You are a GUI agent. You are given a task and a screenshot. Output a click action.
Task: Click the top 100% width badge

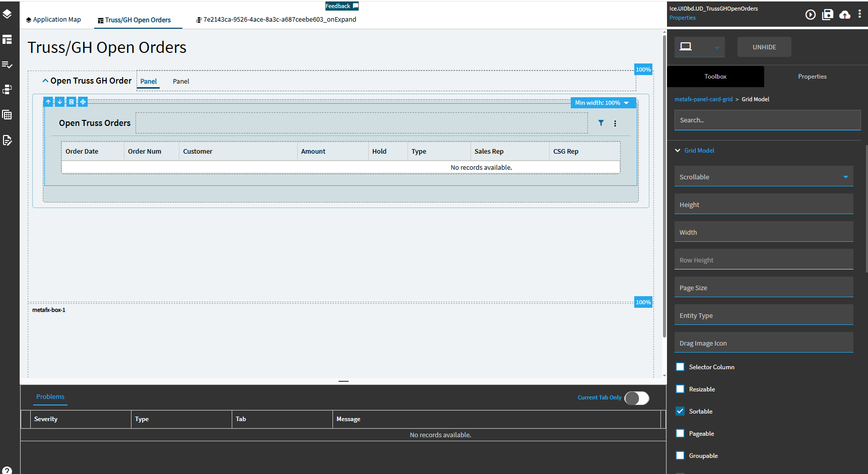[x=643, y=70]
